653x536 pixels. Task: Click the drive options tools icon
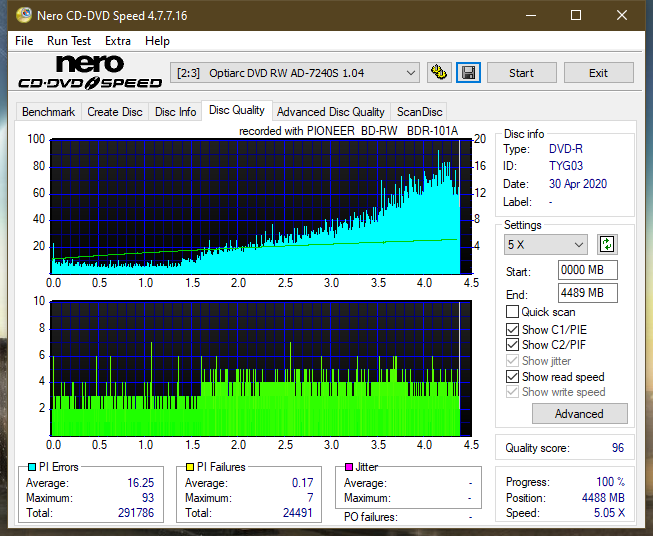click(x=439, y=73)
